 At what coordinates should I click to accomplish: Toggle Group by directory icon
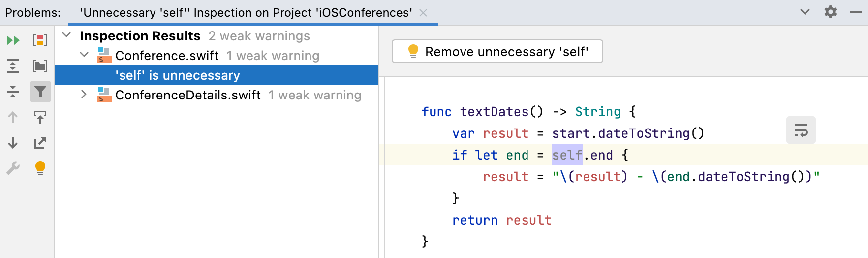tap(40, 66)
